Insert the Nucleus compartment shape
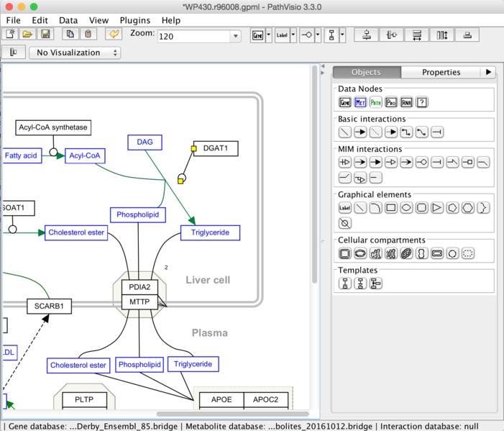This screenshot has width=504, height=431. tap(360, 253)
